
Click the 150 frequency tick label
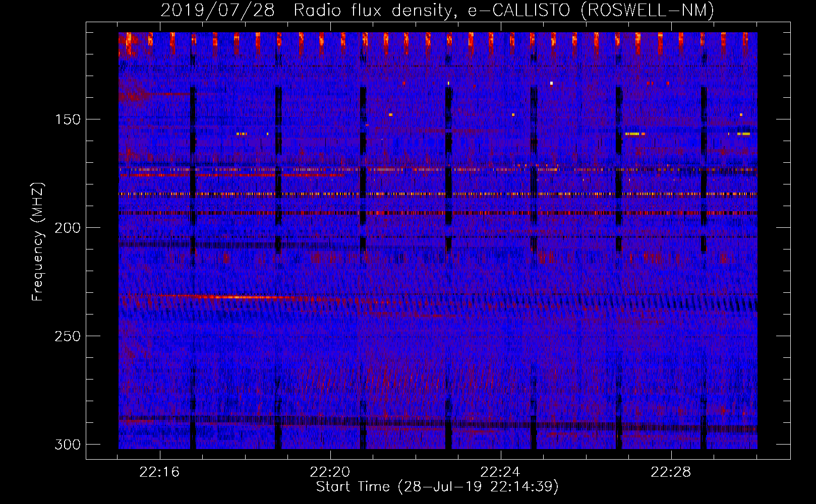point(68,119)
